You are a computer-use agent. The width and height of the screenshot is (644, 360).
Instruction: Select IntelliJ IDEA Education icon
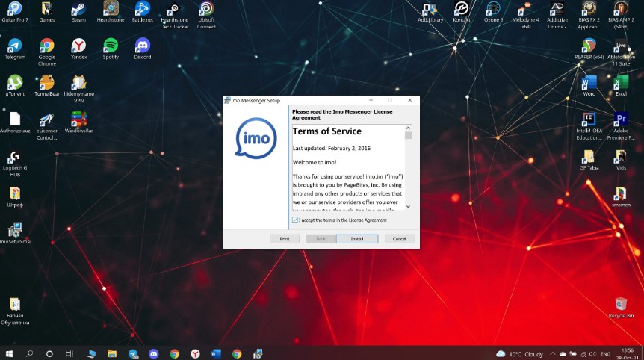pyautogui.click(x=589, y=126)
